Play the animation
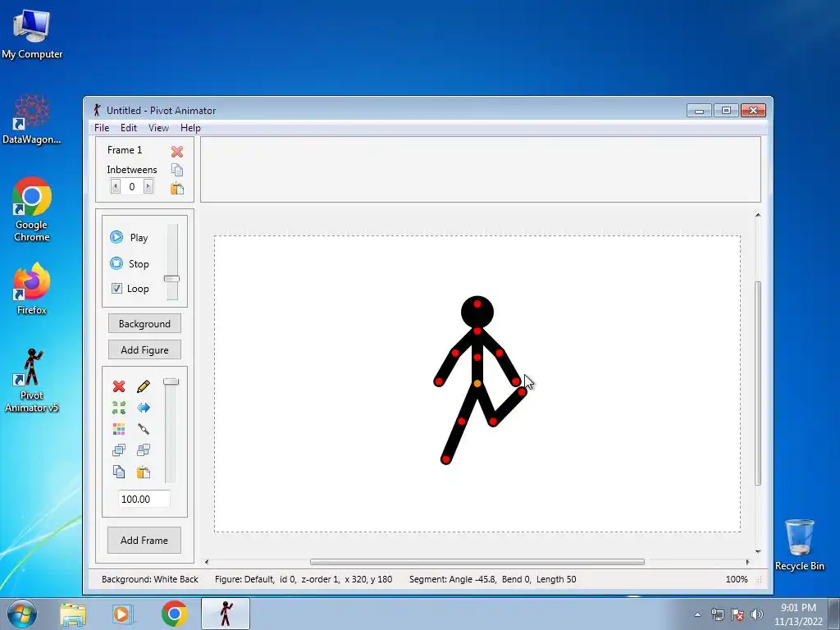The image size is (840, 630). (129, 237)
